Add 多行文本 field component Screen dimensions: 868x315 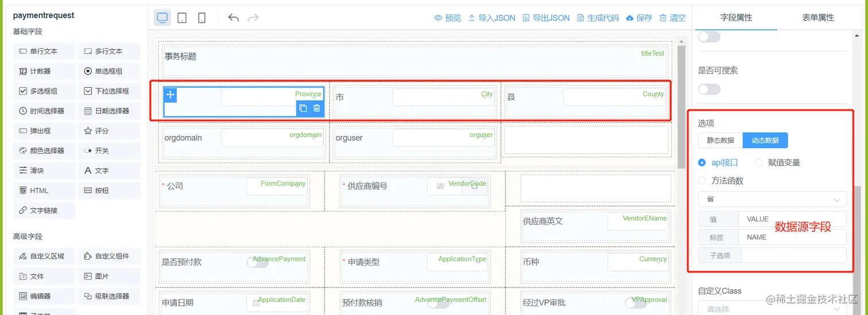coord(109,51)
